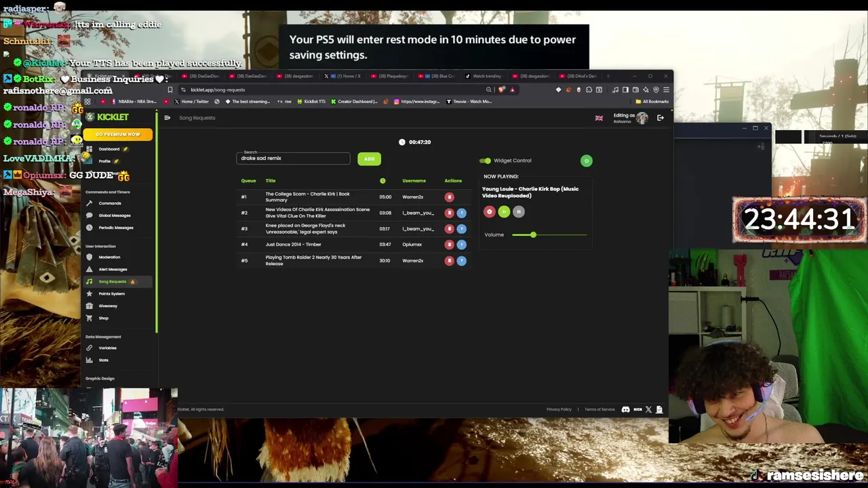
Task: Open the Discord icon in the footer
Action: 625,409
